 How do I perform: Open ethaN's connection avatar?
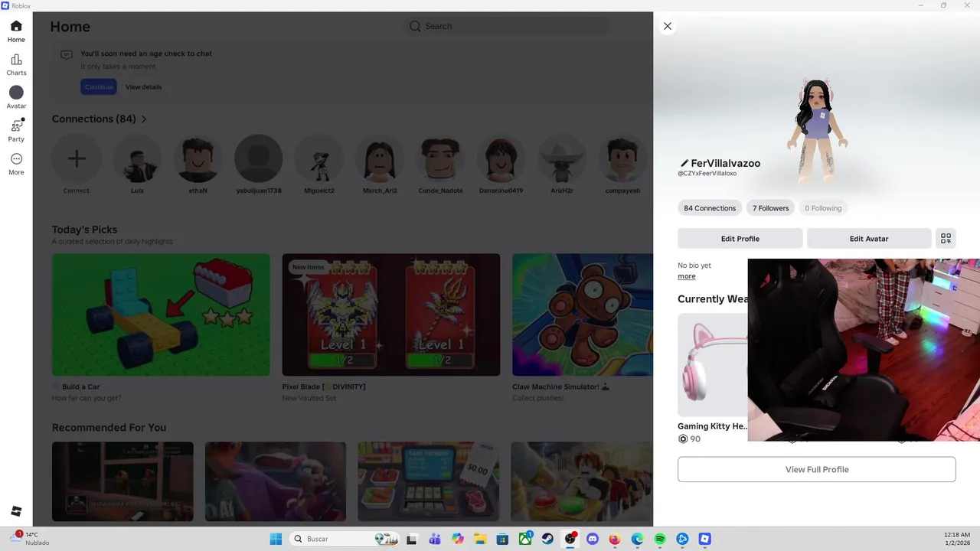pos(198,158)
